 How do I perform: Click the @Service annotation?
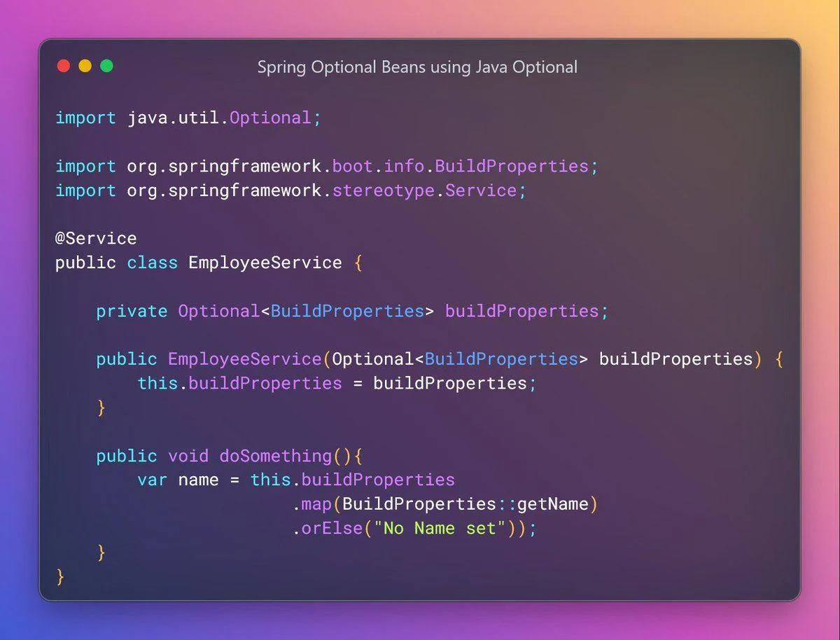pyautogui.click(x=96, y=239)
